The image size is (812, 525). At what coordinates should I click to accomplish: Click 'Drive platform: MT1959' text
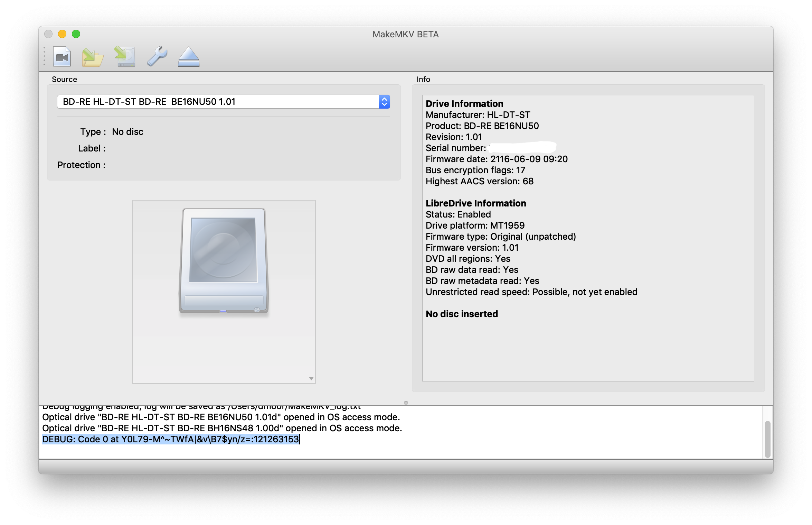475,225
